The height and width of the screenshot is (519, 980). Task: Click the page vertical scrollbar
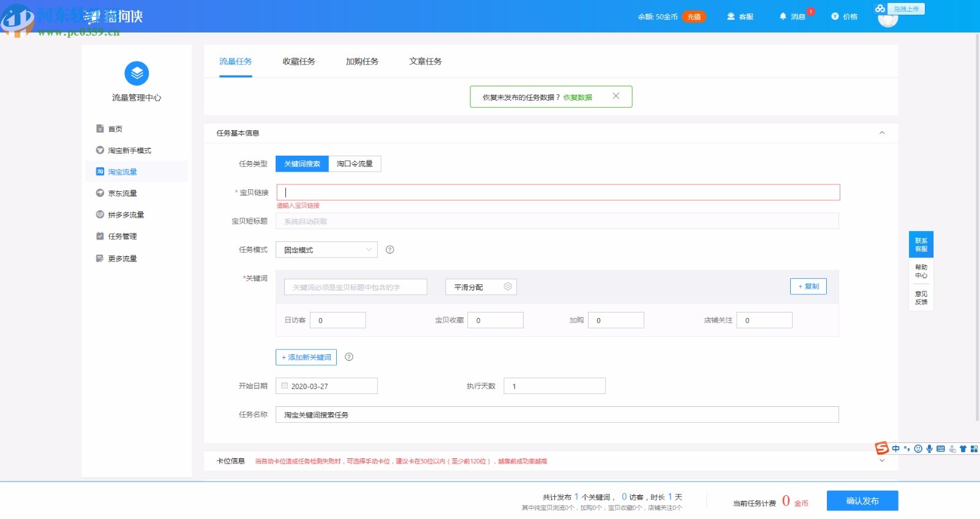977,227
